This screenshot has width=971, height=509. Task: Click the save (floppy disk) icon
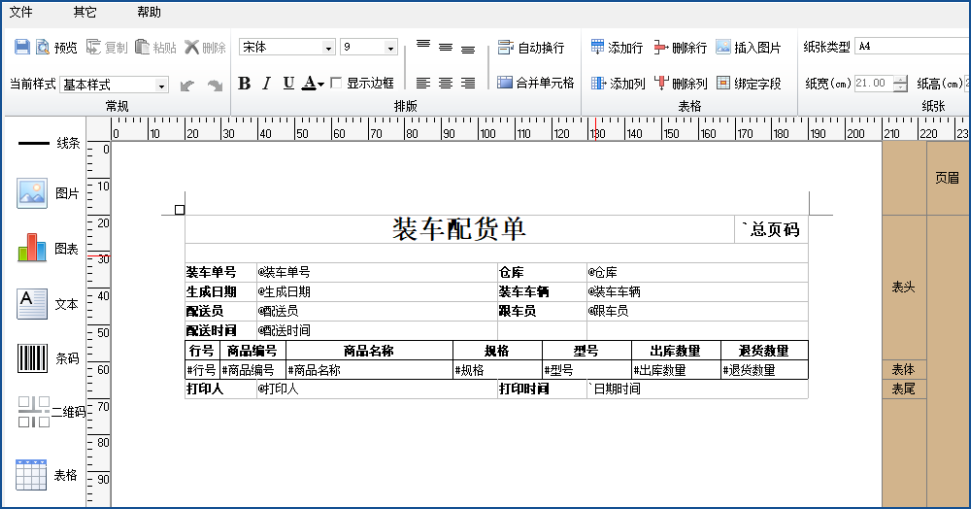point(22,47)
